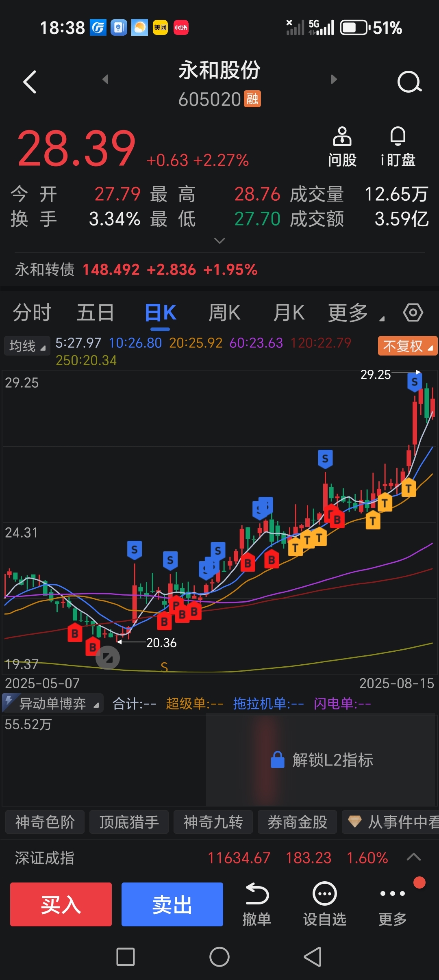
Task: Open the 均线 indicator dropdown
Action: 27,346
